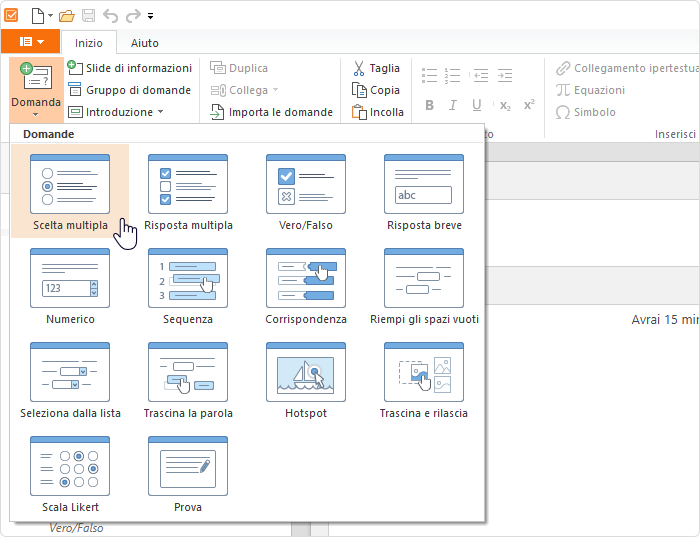Apply underline formatting
700x537 pixels.
476,105
